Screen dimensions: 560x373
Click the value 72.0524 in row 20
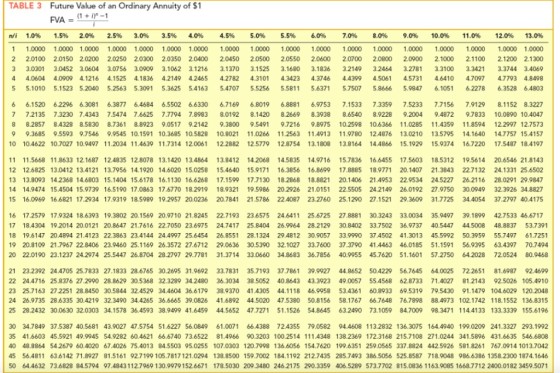pyautogui.click(x=506, y=255)
